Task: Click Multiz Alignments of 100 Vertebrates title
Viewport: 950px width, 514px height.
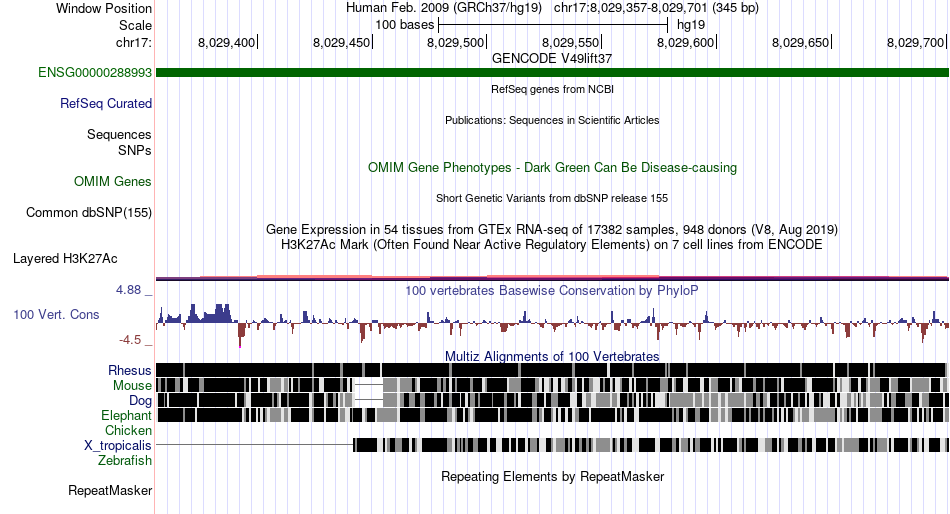Action: click(x=552, y=356)
